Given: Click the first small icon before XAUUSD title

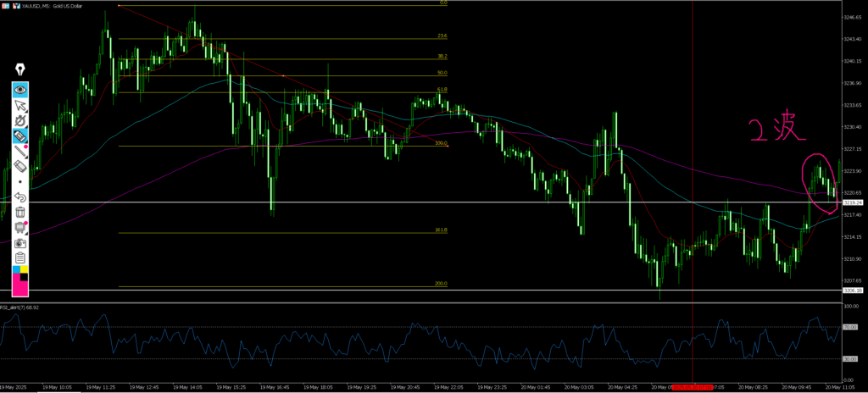Looking at the screenshot, I should click(6, 5).
